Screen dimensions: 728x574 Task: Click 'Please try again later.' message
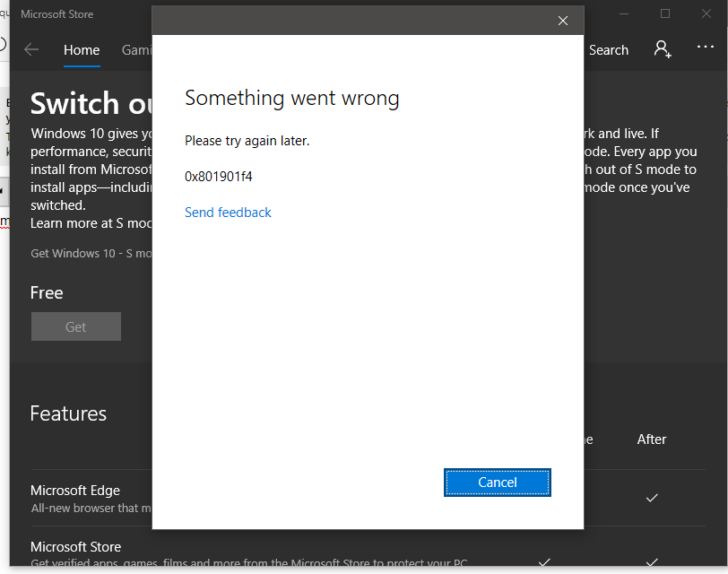pyautogui.click(x=247, y=141)
